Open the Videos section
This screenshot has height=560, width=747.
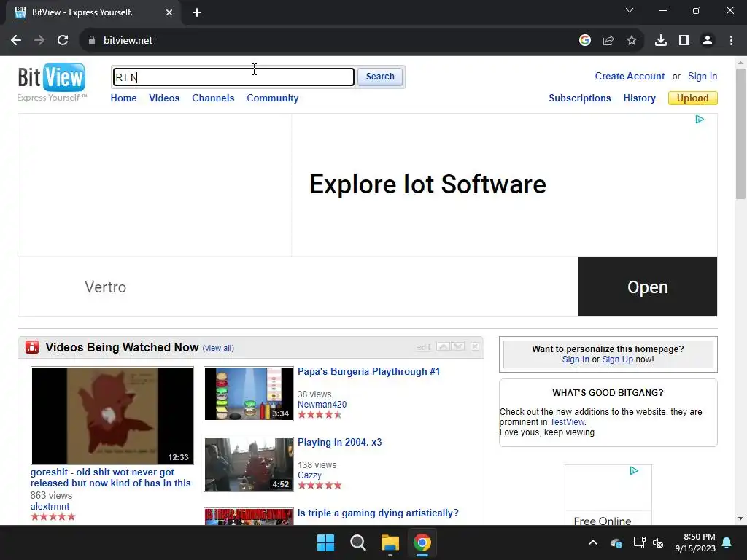pyautogui.click(x=164, y=98)
